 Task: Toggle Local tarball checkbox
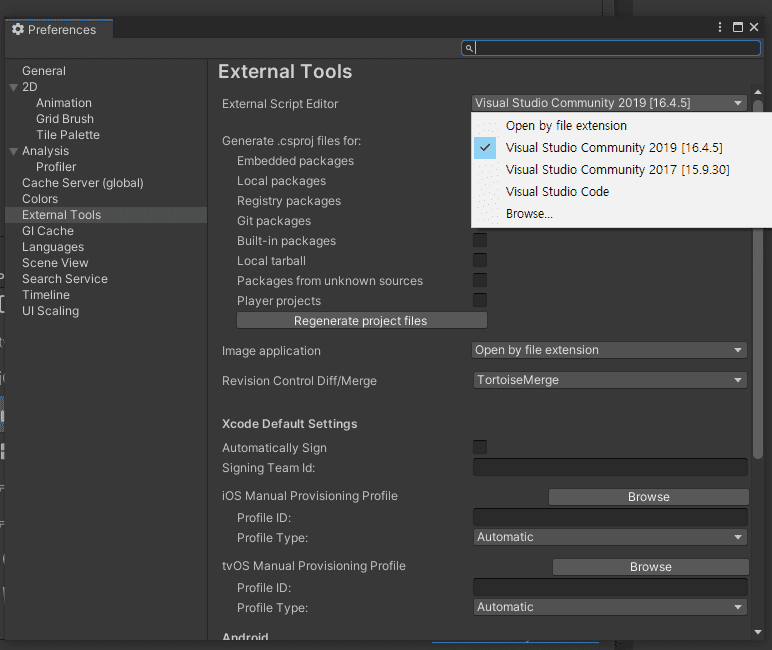(480, 260)
